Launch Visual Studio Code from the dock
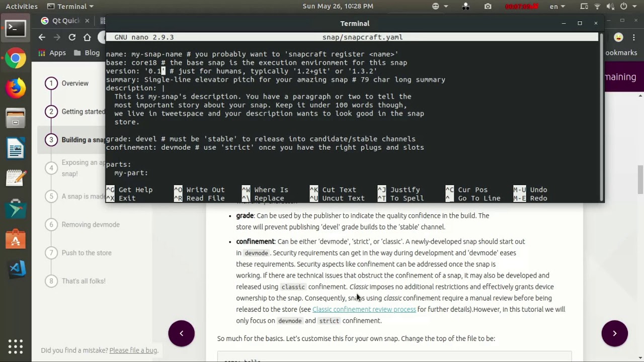This screenshot has height=362, width=644. coord(16,269)
